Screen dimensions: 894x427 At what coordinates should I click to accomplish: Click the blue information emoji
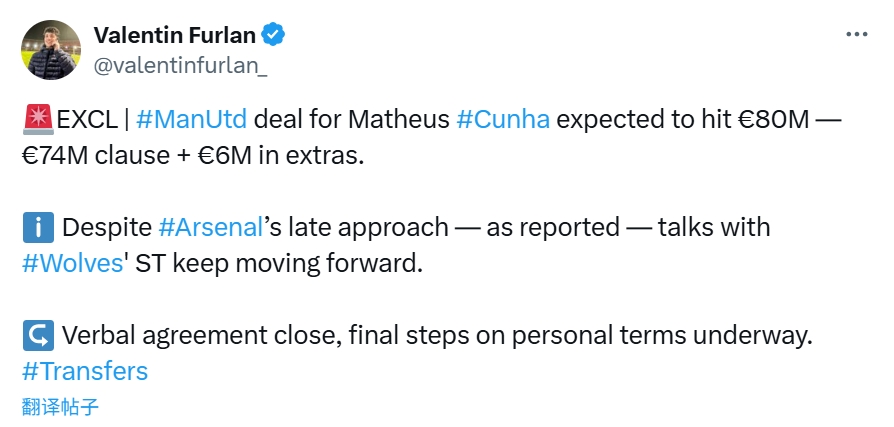tap(37, 227)
